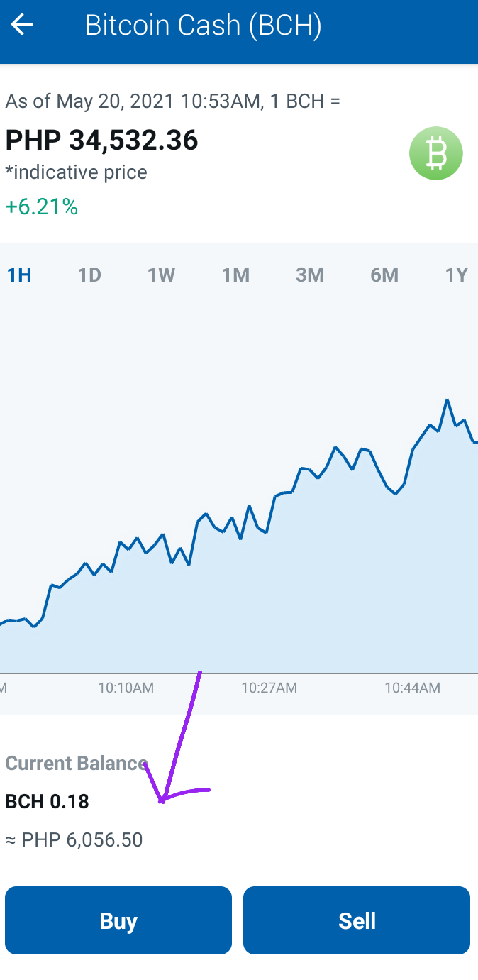Tap the PHP 6,056.50 balance value

[74, 840]
